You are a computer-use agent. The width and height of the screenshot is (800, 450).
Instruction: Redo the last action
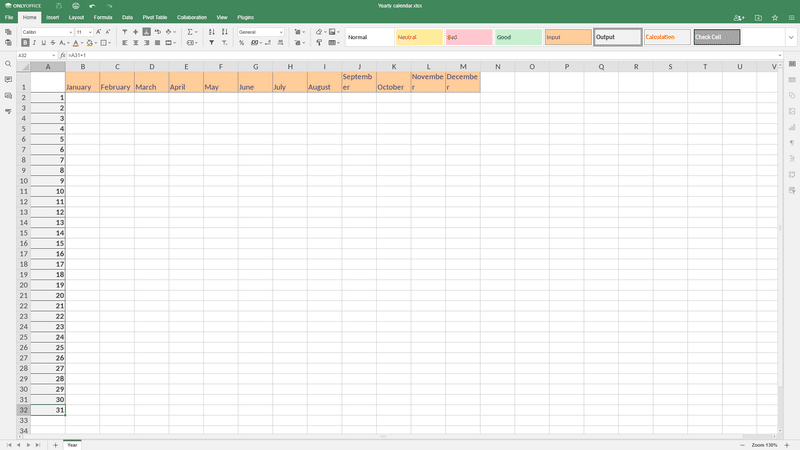click(x=109, y=6)
